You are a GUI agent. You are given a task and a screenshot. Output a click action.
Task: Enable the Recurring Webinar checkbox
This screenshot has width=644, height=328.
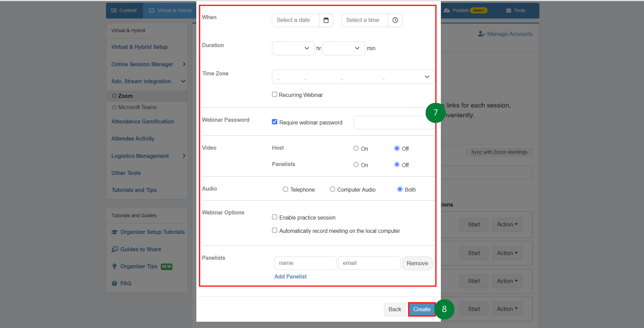(x=274, y=94)
